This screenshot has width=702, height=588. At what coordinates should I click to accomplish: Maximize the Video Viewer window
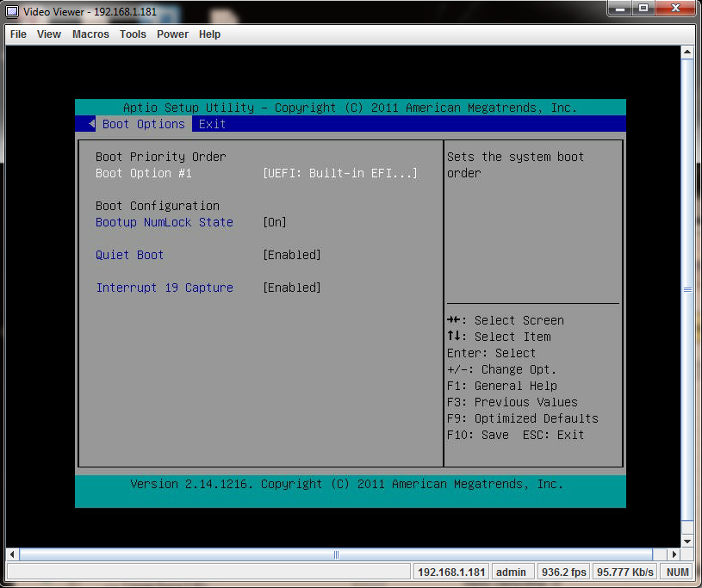pos(642,9)
